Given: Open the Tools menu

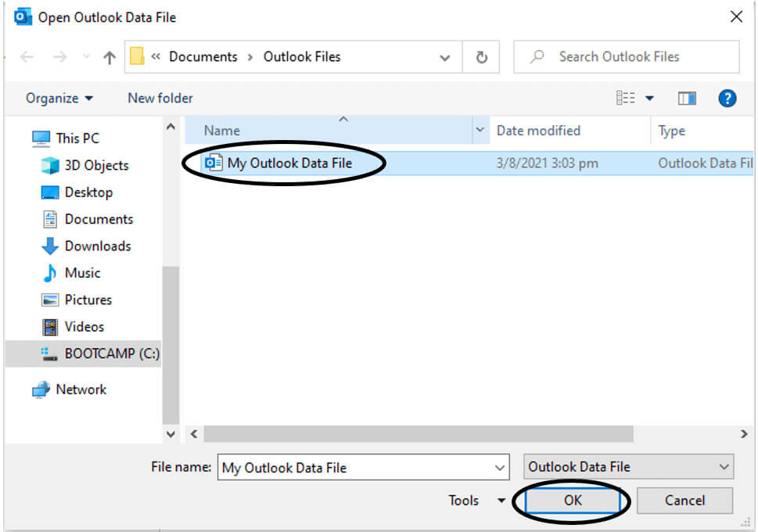Looking at the screenshot, I should 463,500.
